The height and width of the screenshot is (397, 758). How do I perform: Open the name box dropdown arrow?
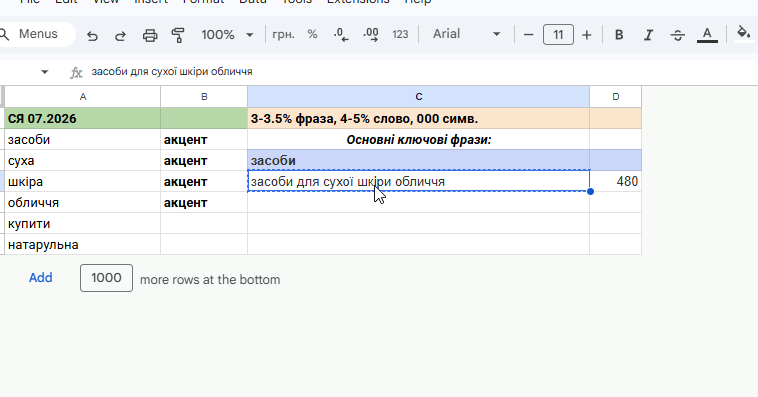click(x=44, y=72)
